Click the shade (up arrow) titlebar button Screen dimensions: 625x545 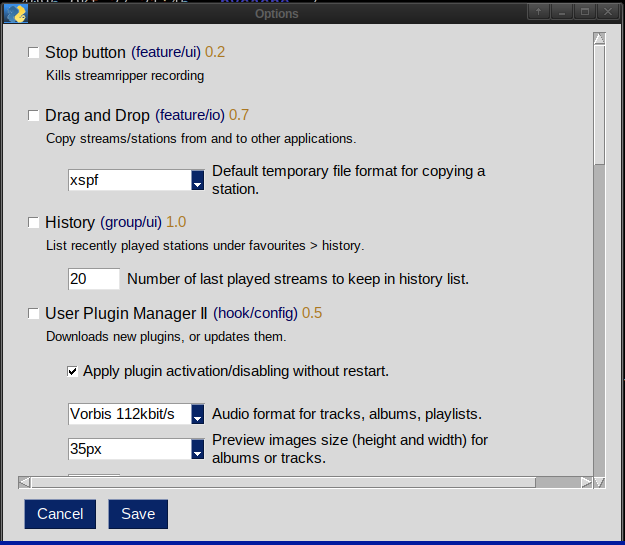coord(539,11)
